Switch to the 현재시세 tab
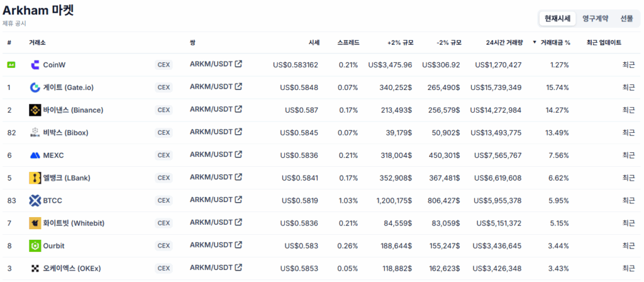This screenshot has height=282, width=644. click(x=557, y=18)
